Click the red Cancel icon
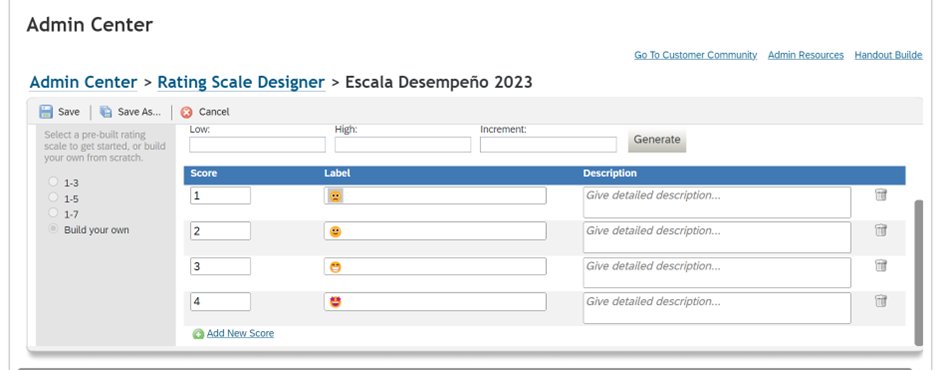 click(x=186, y=112)
